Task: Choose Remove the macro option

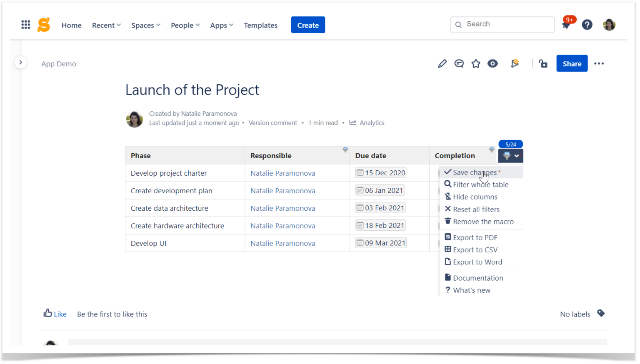Action: [483, 222]
